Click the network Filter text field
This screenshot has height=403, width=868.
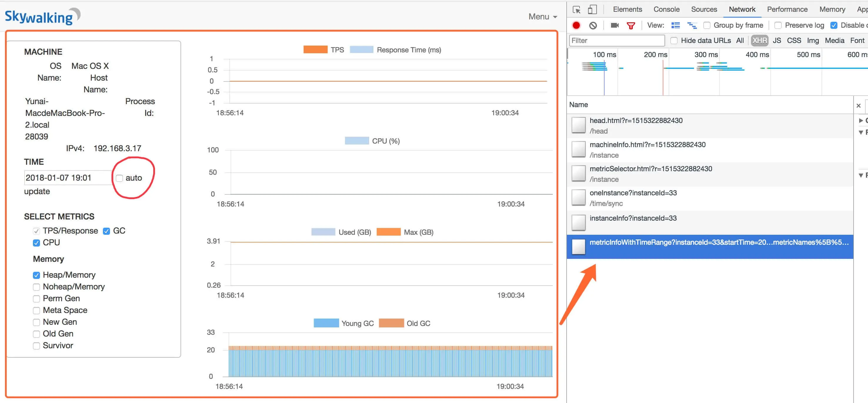tap(617, 40)
